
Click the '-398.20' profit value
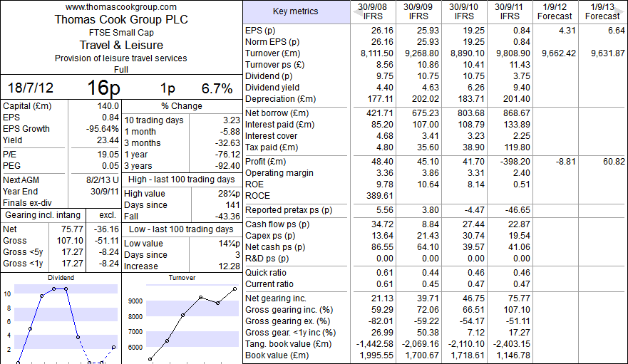tap(515, 162)
